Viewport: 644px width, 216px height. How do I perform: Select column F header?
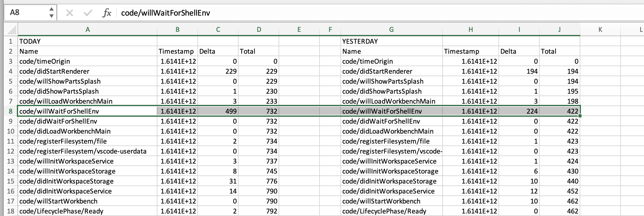click(330, 30)
